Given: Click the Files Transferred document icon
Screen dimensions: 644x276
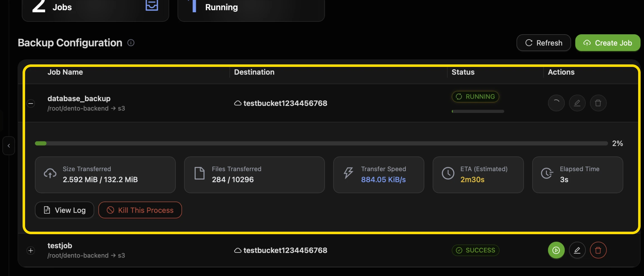Looking at the screenshot, I should (x=199, y=173).
